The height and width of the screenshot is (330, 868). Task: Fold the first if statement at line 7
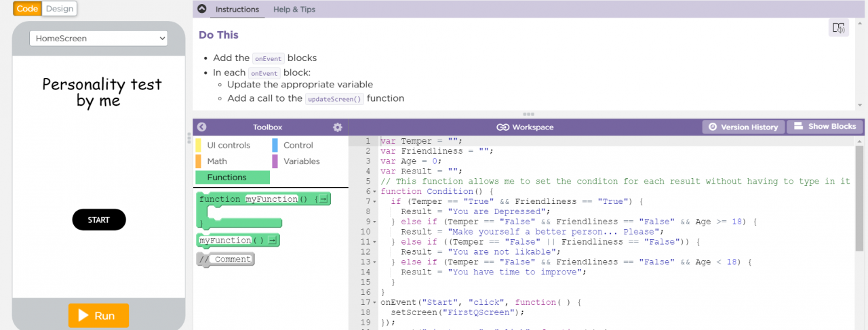[x=375, y=202]
